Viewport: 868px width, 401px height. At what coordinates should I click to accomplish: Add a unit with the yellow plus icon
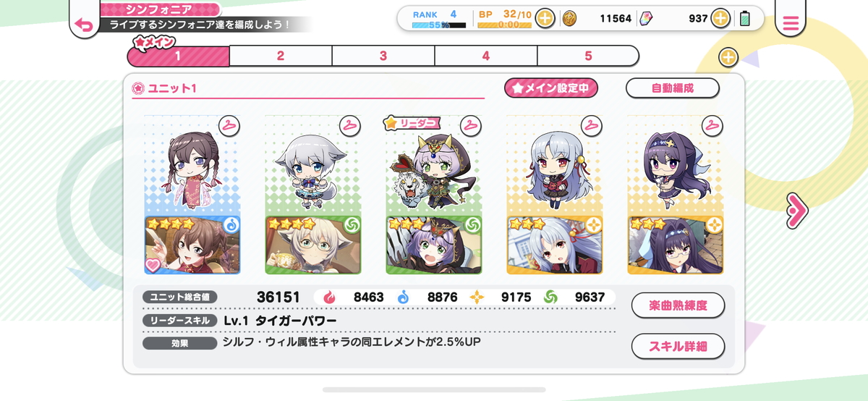(728, 57)
